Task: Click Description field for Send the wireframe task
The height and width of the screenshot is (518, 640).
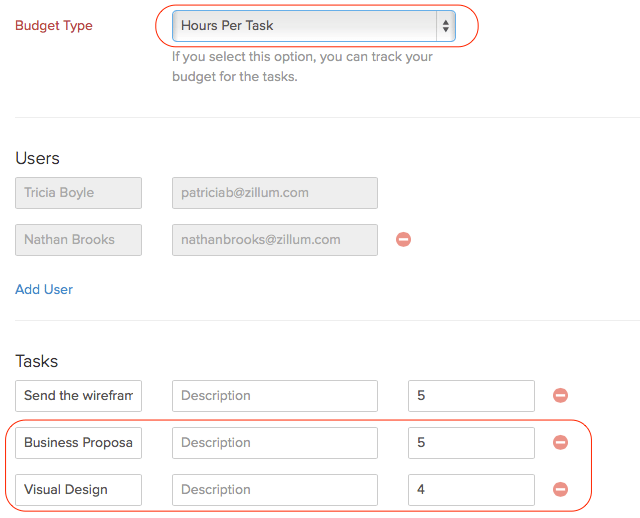Action: pos(274,396)
